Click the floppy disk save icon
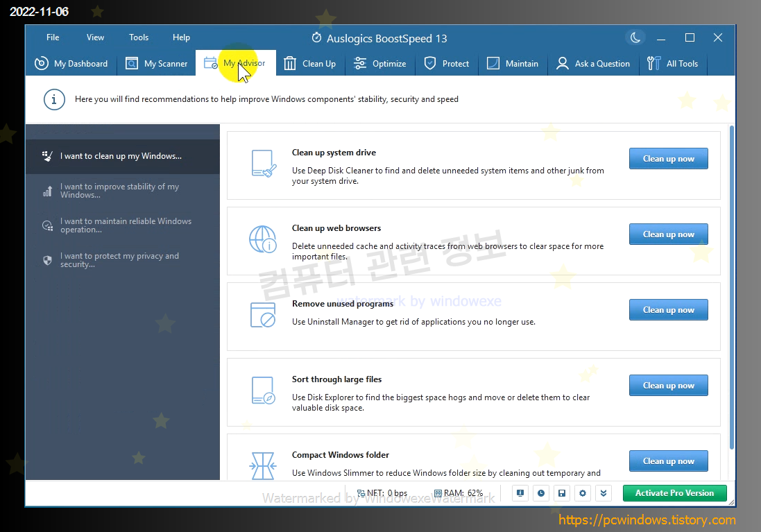Screen dimensions: 761x532 (x=562, y=493)
